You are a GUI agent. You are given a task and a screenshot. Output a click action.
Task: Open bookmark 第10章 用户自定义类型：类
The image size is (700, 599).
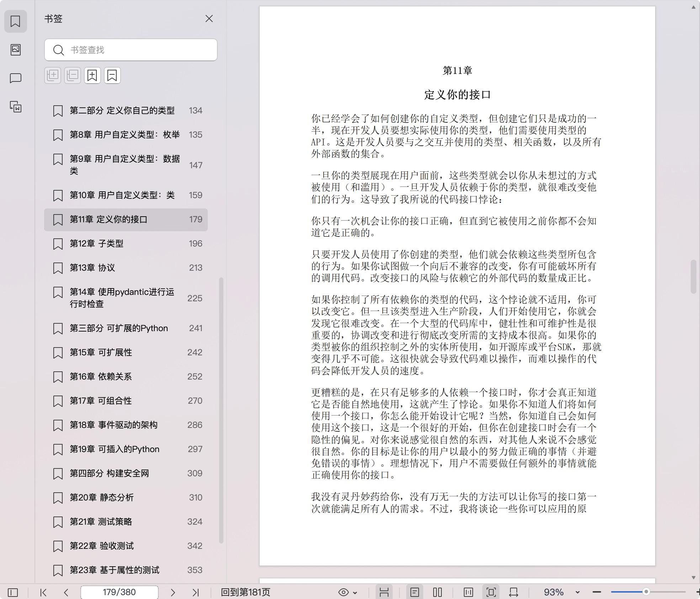pos(126,195)
